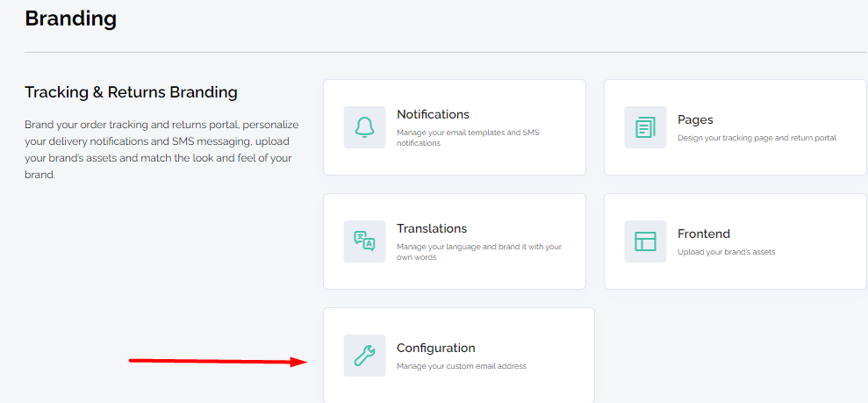868x403 pixels.
Task: Click the Translations language bubbles icon
Action: (x=364, y=241)
